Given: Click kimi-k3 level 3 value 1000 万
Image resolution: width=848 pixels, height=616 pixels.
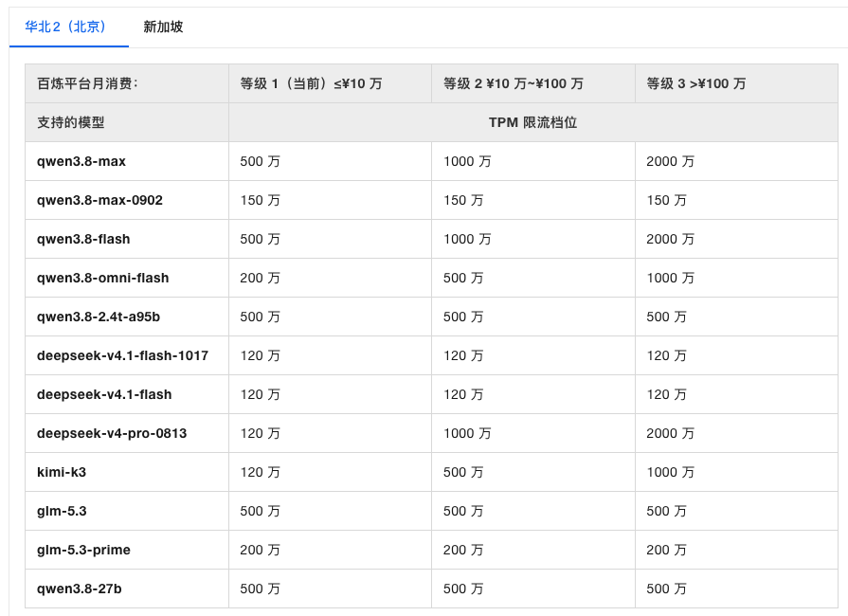Looking at the screenshot, I should coord(670,472).
